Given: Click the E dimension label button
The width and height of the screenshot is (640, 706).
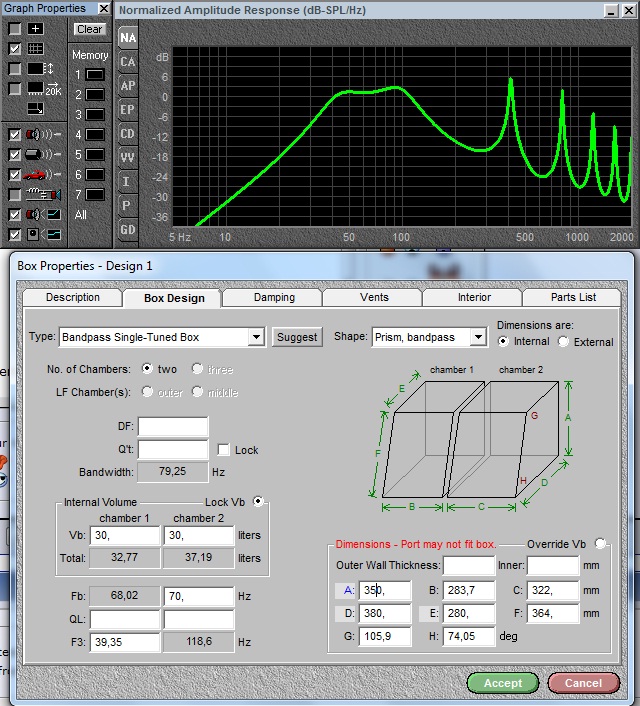Looking at the screenshot, I should 429,613.
